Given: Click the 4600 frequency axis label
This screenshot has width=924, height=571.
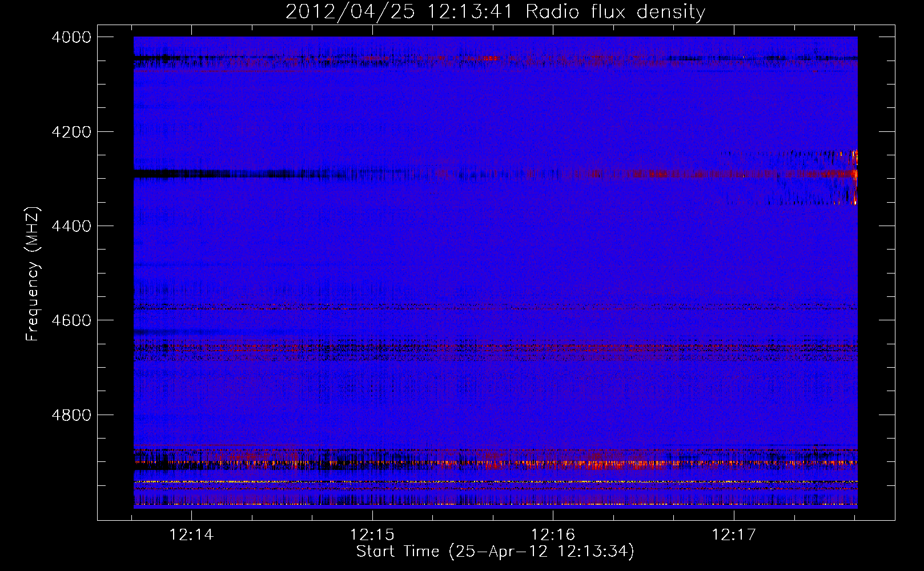Looking at the screenshot, I should (x=71, y=320).
